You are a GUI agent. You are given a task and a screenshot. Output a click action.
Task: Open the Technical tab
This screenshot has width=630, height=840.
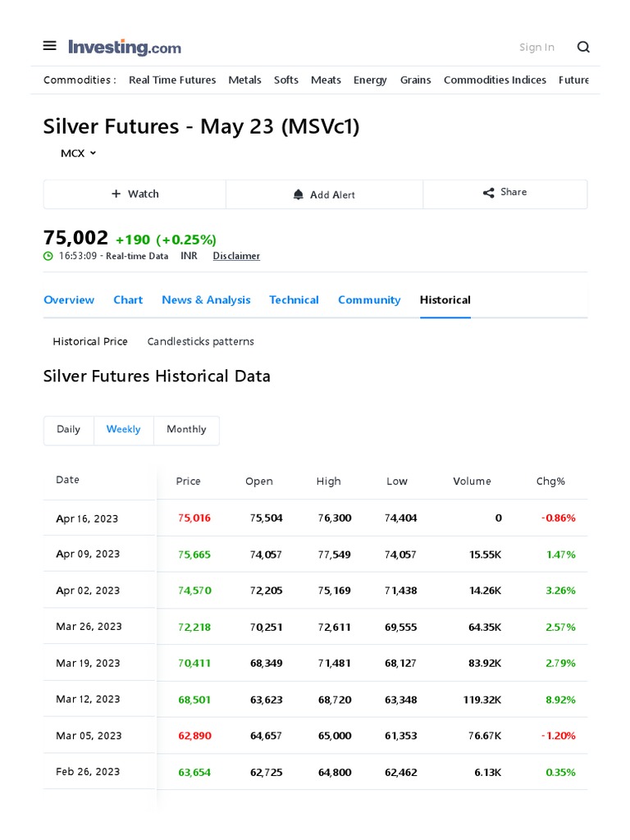tap(294, 300)
